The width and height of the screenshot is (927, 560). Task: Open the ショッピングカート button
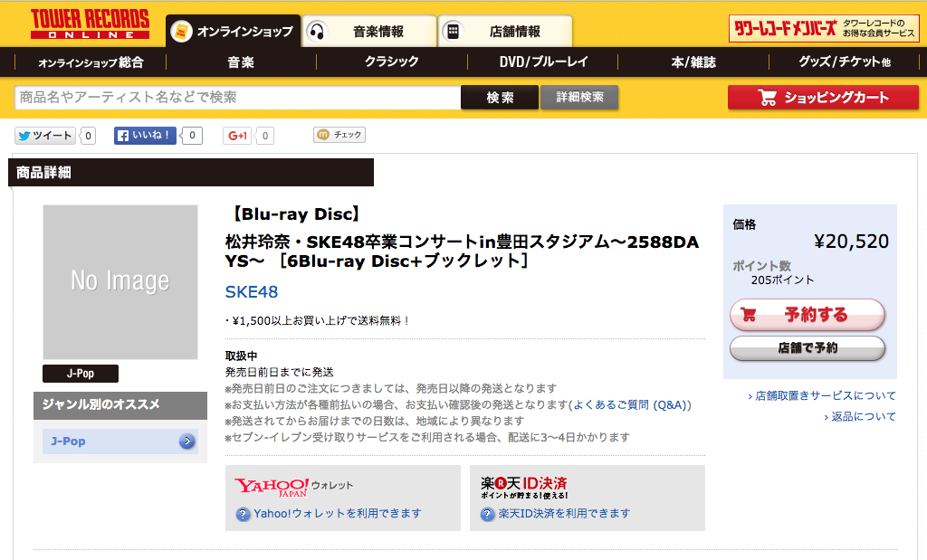824,98
